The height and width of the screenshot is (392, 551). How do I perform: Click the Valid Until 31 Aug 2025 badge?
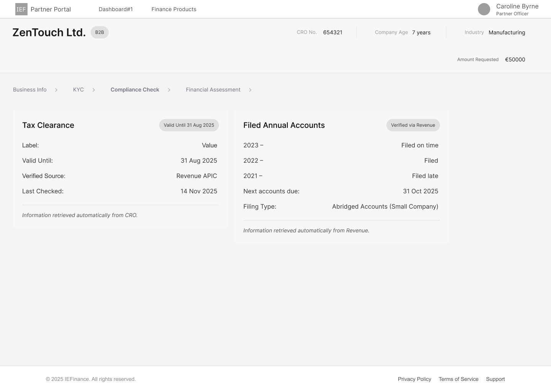(x=189, y=125)
